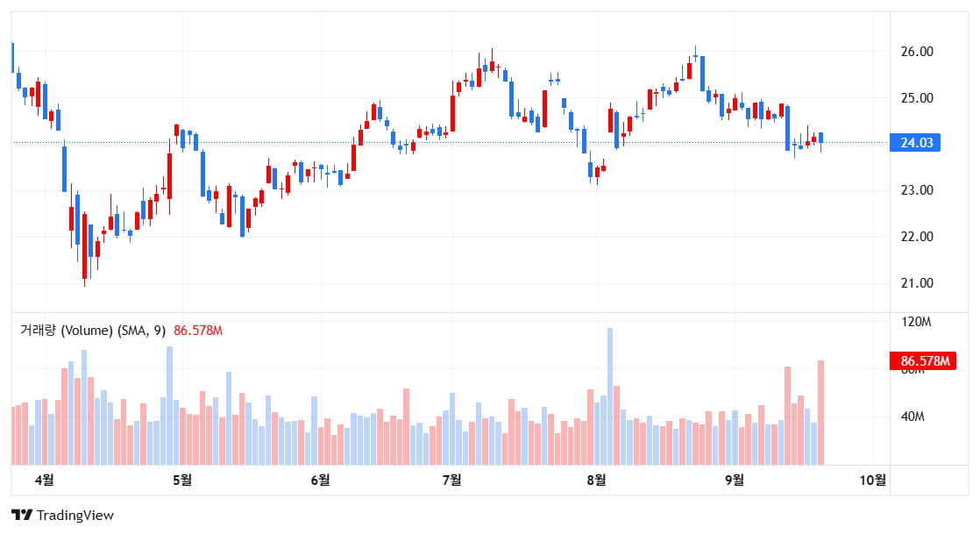Click the 86.578M value in volume legend
This screenshot has height=534, width=980.
tap(198, 331)
